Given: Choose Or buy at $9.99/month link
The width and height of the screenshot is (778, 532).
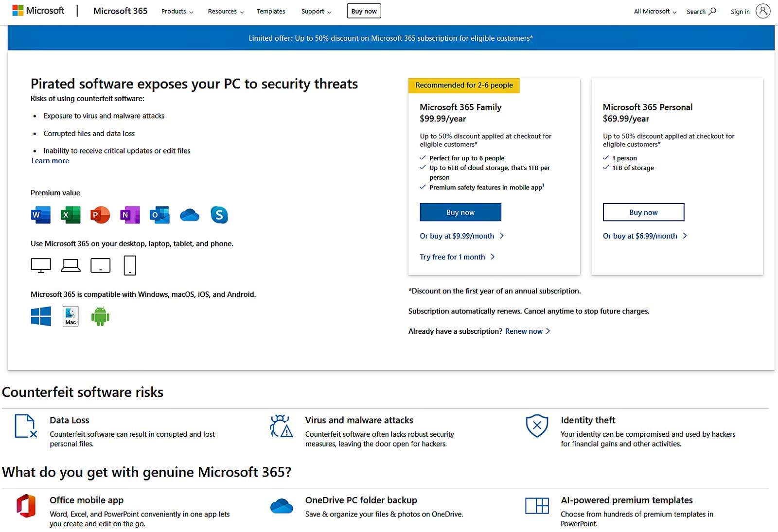Looking at the screenshot, I should coord(457,236).
